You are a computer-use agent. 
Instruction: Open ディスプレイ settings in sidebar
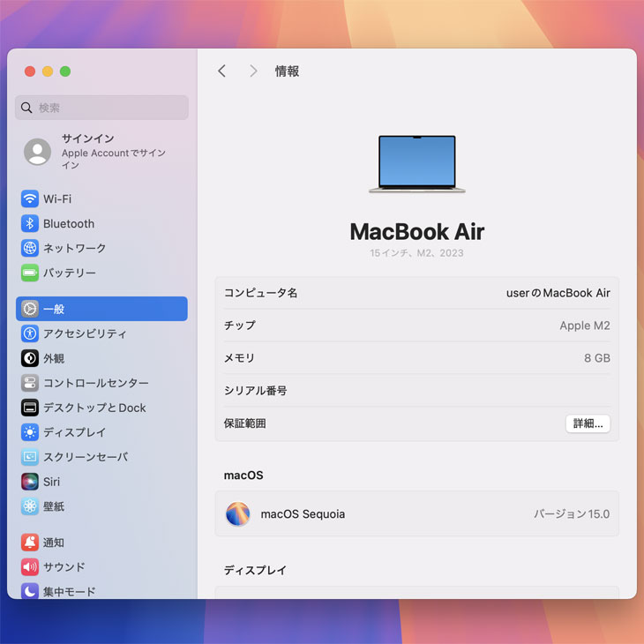click(x=74, y=432)
